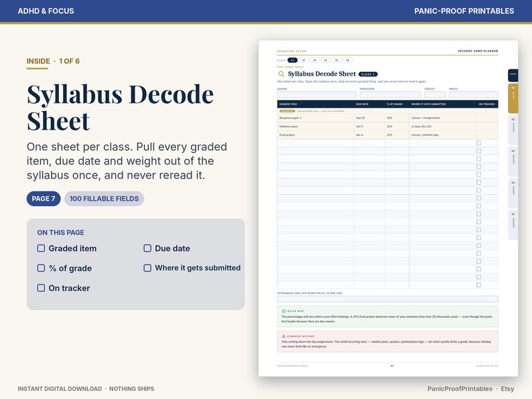Viewport: 532px width, 399px height.
Task: Select the C4 class pill
Action: click(326, 60)
